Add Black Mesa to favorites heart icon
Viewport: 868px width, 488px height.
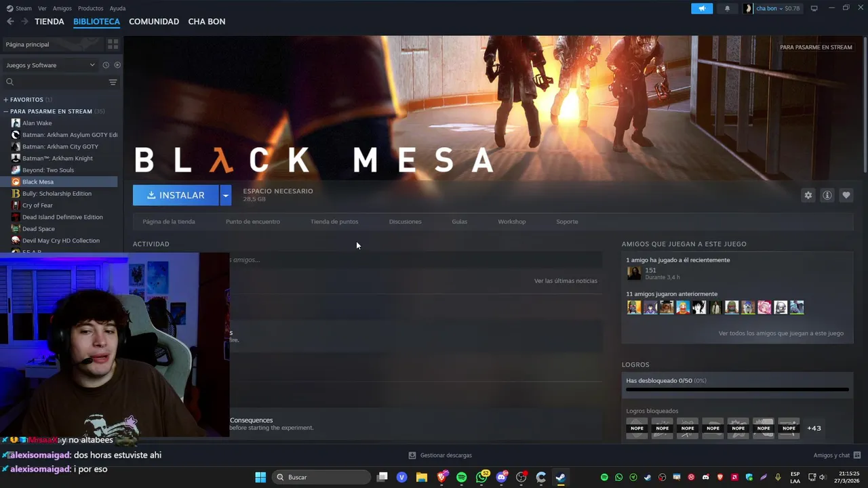click(846, 195)
